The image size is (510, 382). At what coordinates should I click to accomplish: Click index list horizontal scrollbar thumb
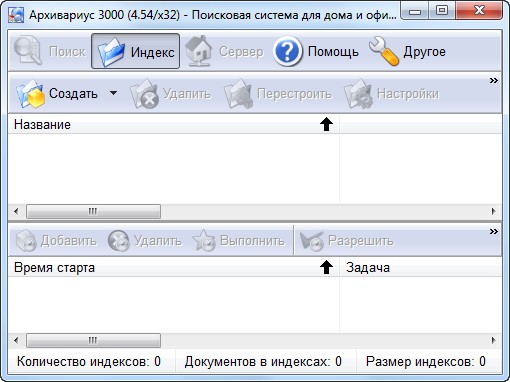coord(93,211)
